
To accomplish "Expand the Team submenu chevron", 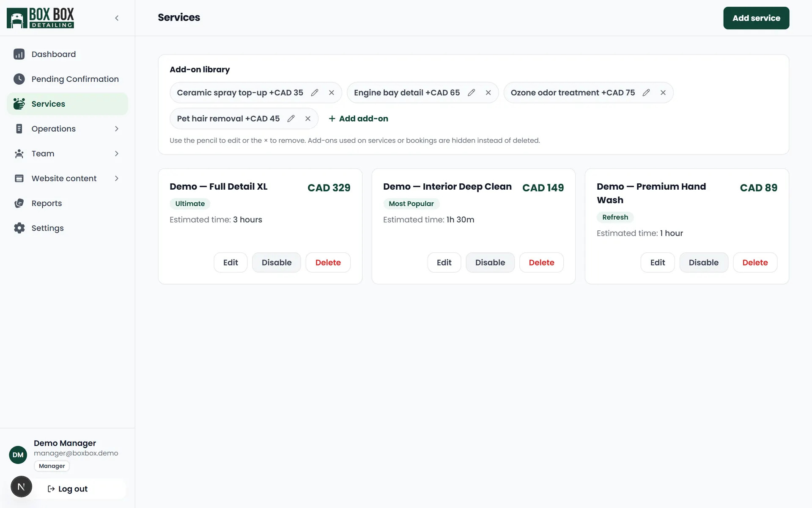I will point(117,154).
